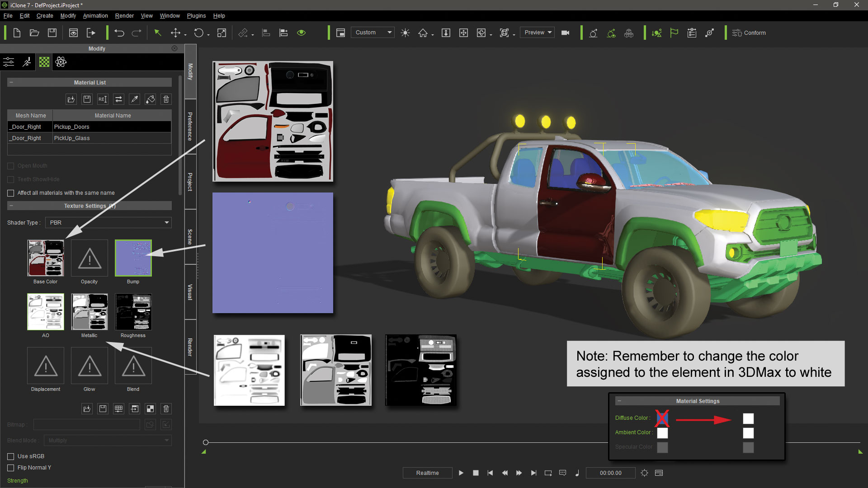The image size is (868, 488).
Task: Undo the last action
Action: point(119,33)
